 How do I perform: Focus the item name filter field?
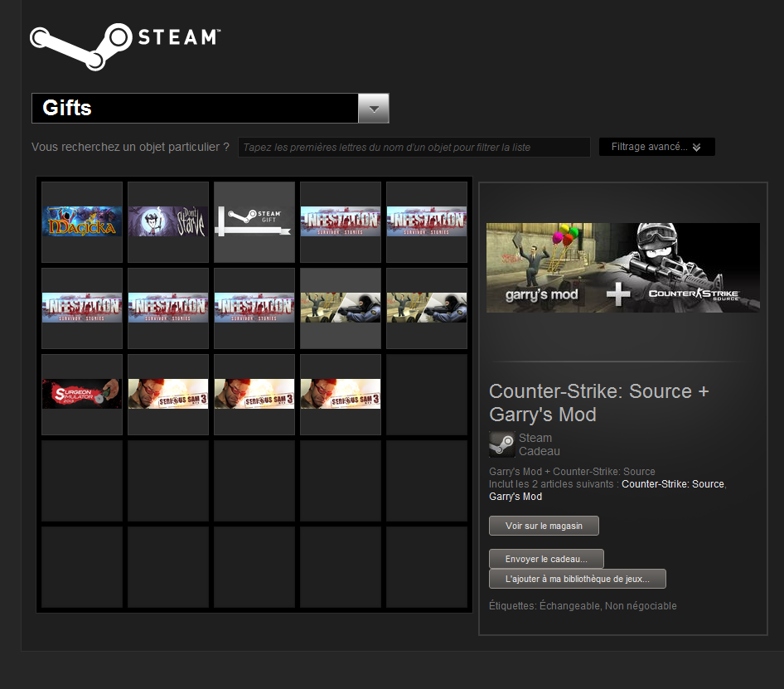[x=414, y=147]
